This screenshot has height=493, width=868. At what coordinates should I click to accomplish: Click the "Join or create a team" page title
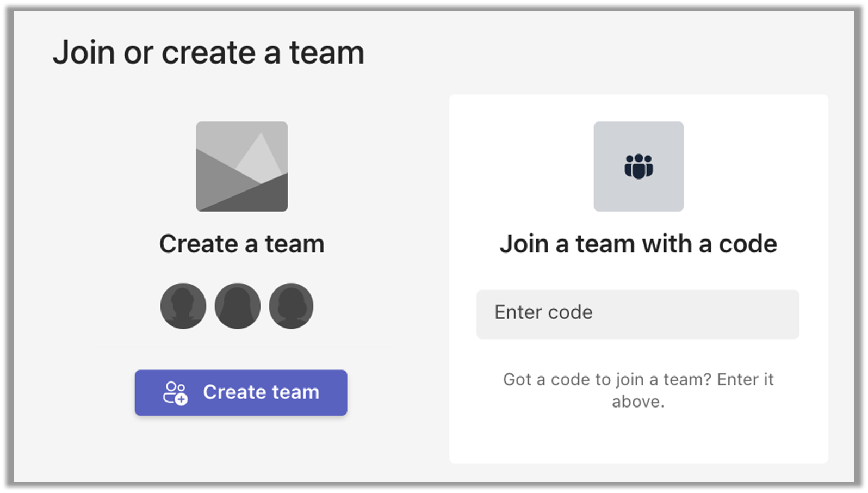(208, 53)
